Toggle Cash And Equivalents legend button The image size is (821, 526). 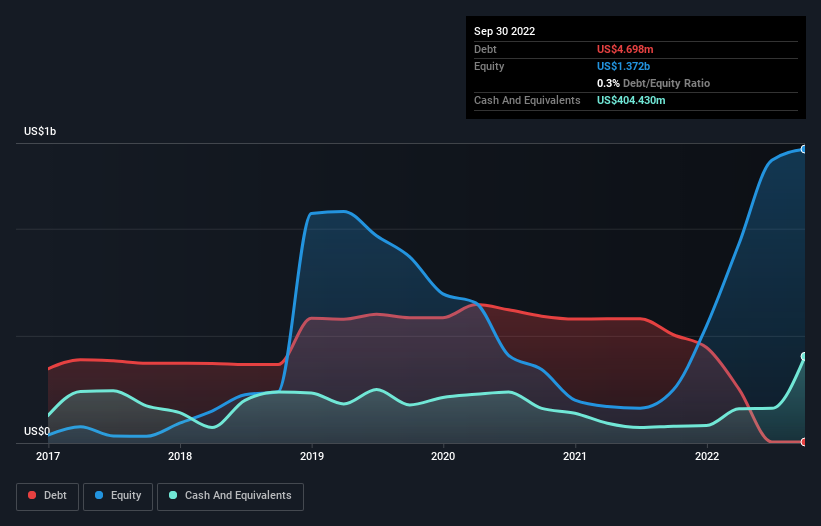coord(230,496)
